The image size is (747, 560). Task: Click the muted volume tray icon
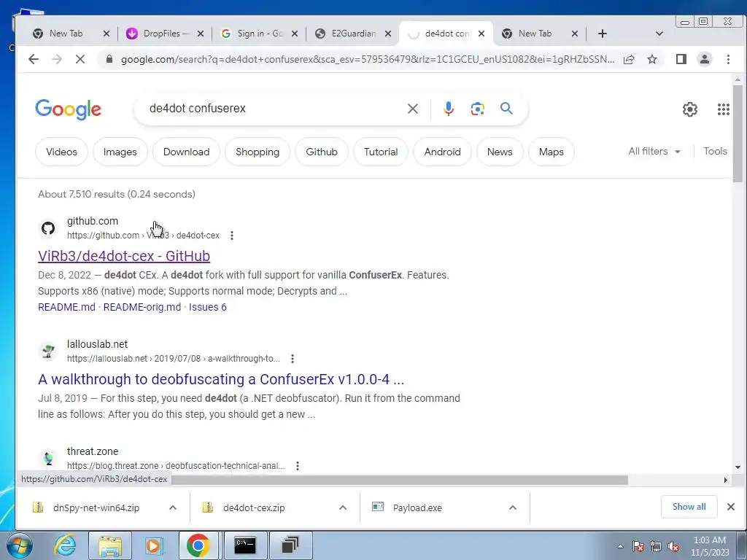tap(673, 547)
